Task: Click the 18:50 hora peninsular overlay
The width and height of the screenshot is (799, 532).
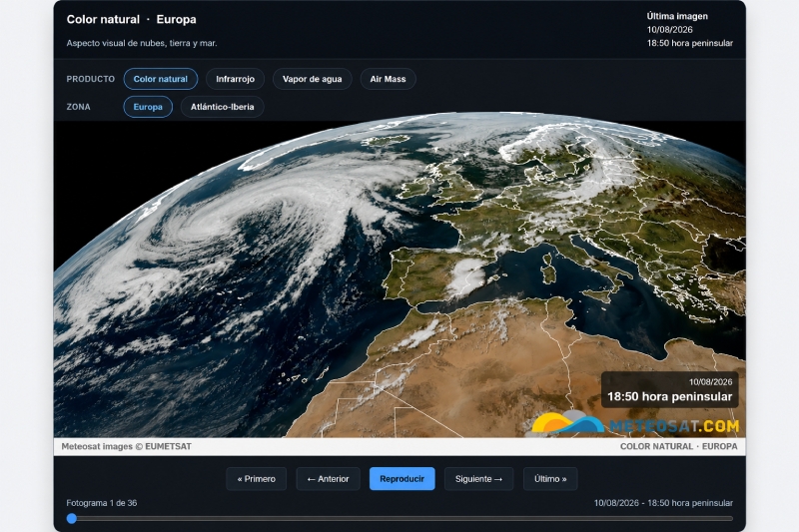Action: point(669,390)
